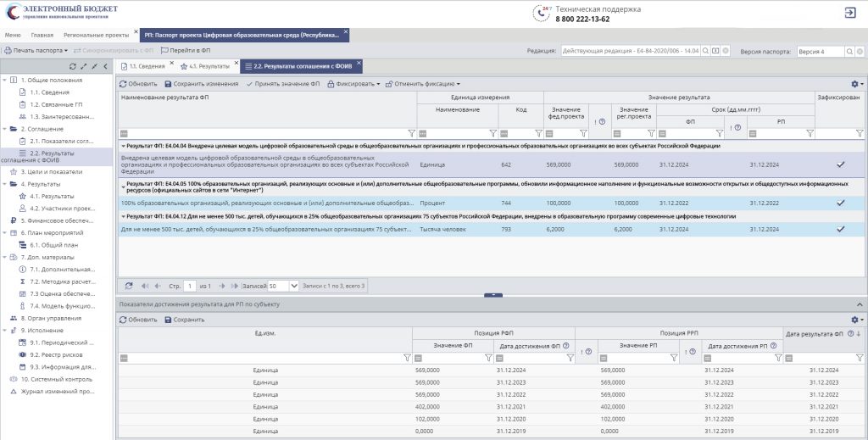Open the Фиксировать dropdown menu
This screenshot has height=440, width=868.
(353, 84)
